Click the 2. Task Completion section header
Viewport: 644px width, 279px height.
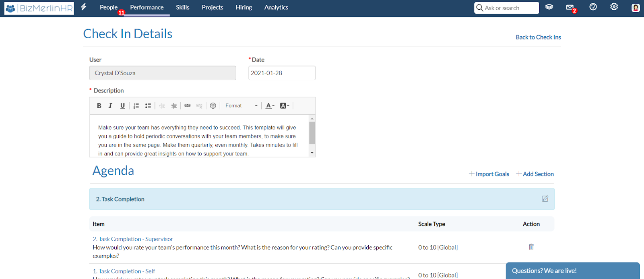tap(322, 199)
